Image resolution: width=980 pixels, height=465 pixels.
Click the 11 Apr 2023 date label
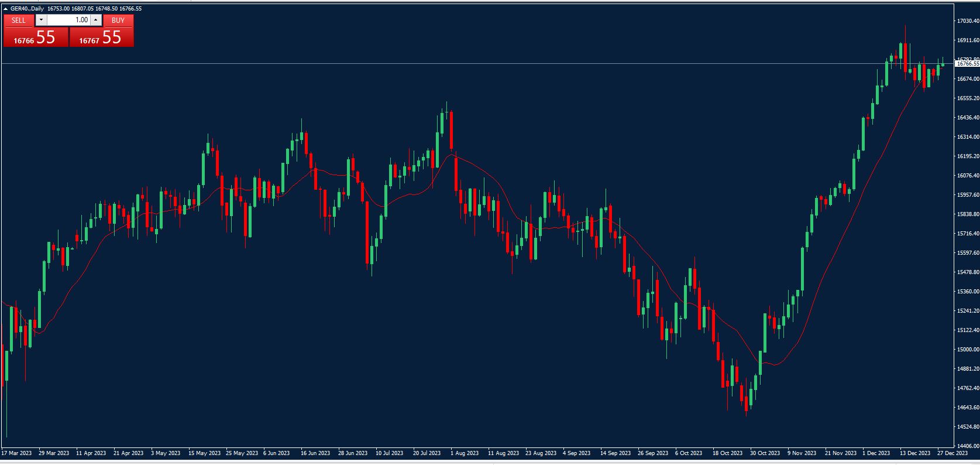point(91,453)
